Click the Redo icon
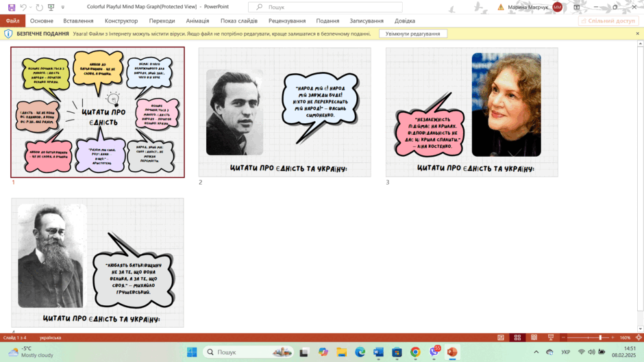 tap(40, 8)
